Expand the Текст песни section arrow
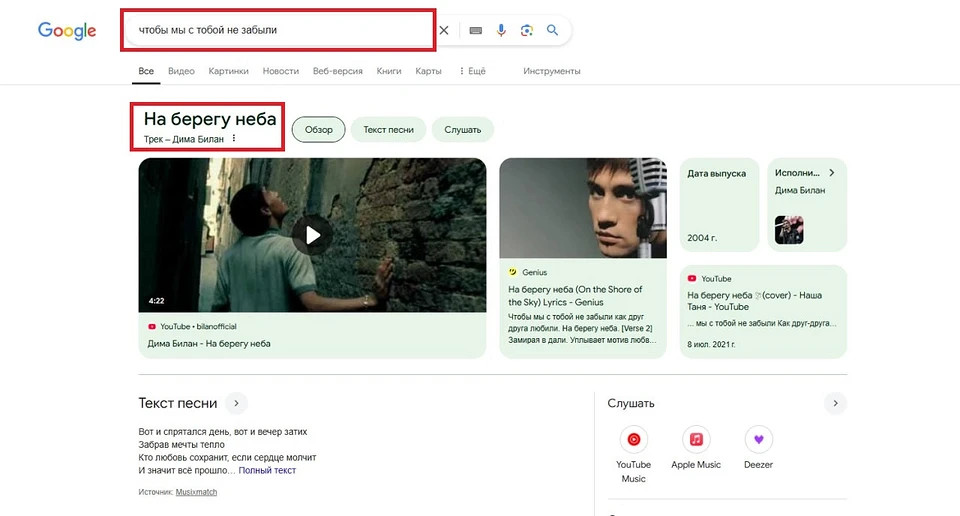 coord(236,404)
